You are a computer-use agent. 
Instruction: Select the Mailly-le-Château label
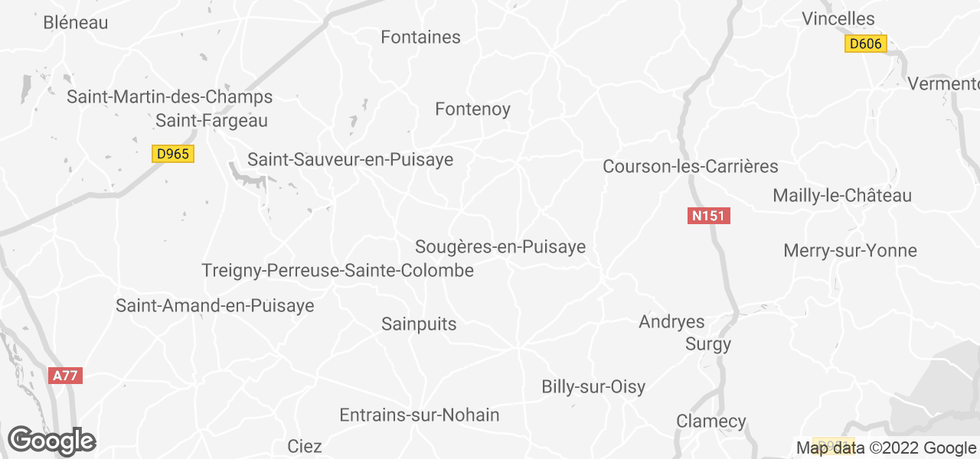point(842,196)
